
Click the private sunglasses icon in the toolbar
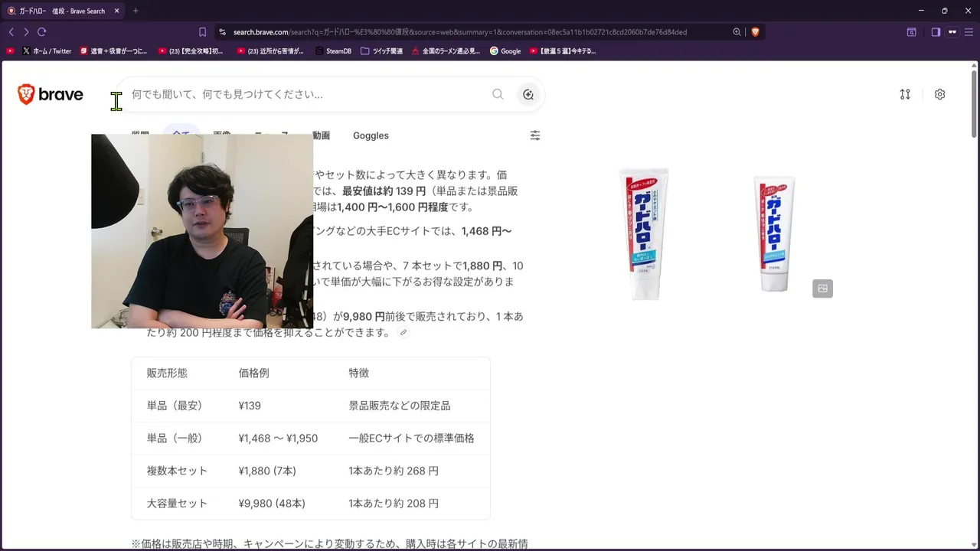point(952,32)
